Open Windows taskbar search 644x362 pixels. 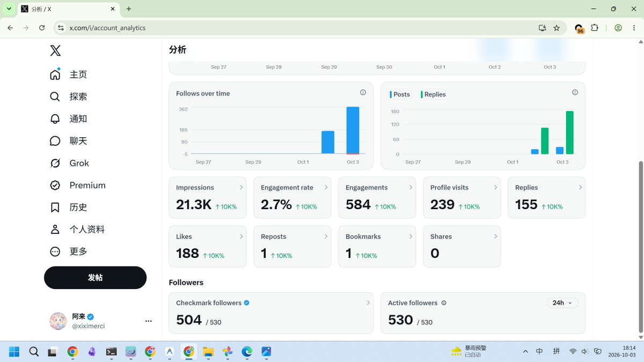34,352
